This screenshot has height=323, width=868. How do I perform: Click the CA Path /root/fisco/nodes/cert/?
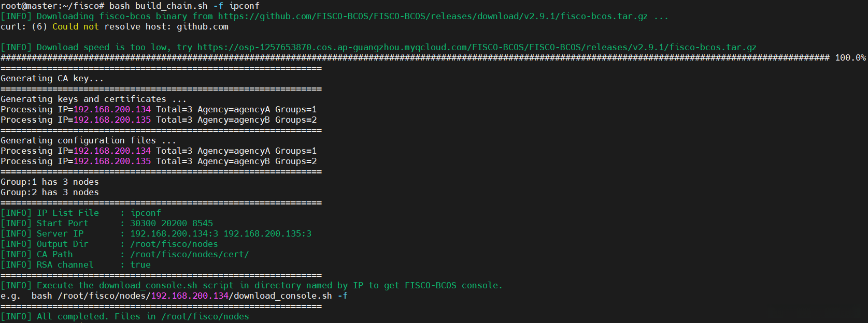190,254
